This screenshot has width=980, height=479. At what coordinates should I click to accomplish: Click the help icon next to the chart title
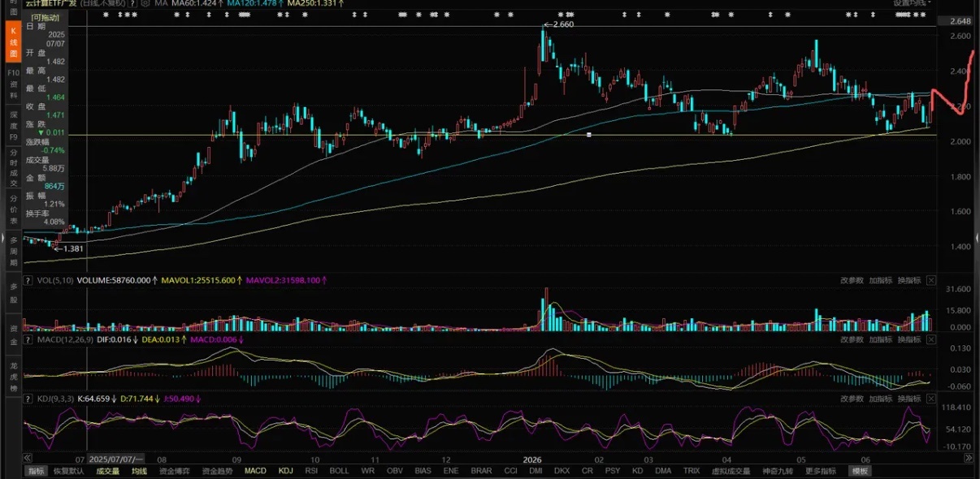[132, 4]
